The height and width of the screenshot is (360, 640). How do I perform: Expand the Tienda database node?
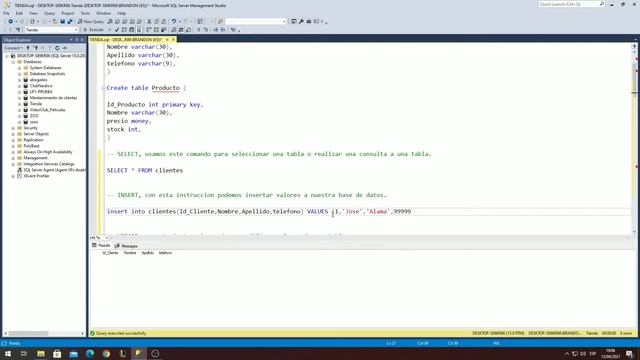click(19, 104)
